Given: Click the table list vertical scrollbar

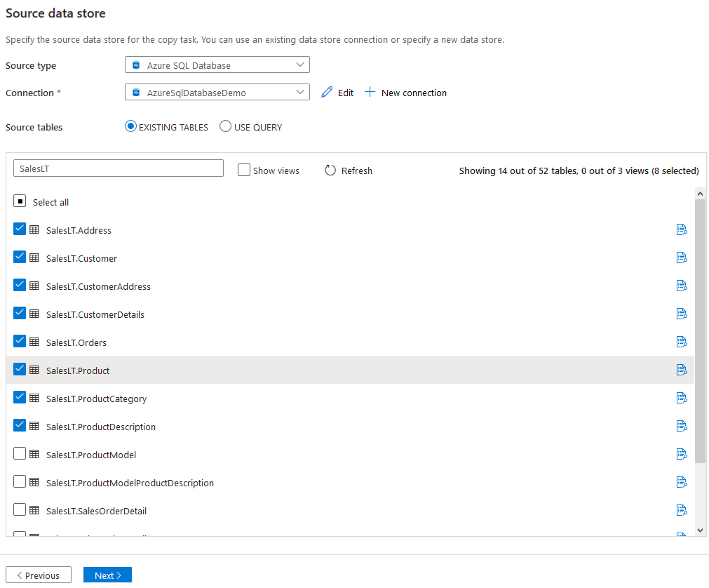Looking at the screenshot, I should [x=700, y=331].
